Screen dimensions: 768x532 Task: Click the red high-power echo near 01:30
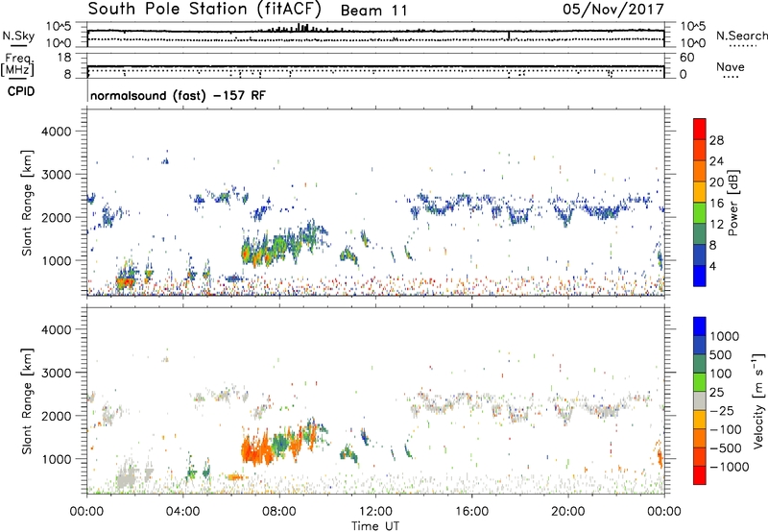pyautogui.click(x=125, y=282)
